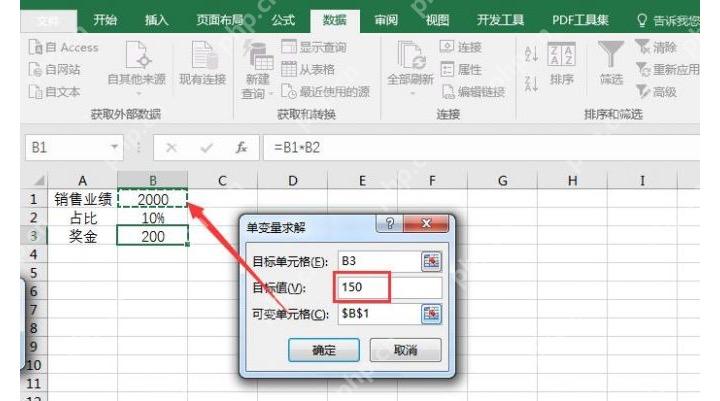Open the 开始 ribbon tab

tap(105, 20)
